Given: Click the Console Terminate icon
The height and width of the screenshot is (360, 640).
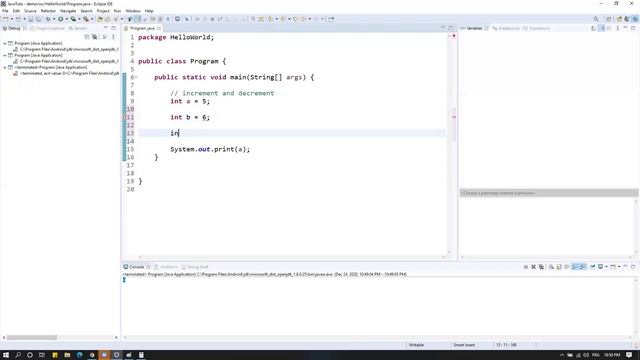Looking at the screenshot, I should tap(526, 267).
